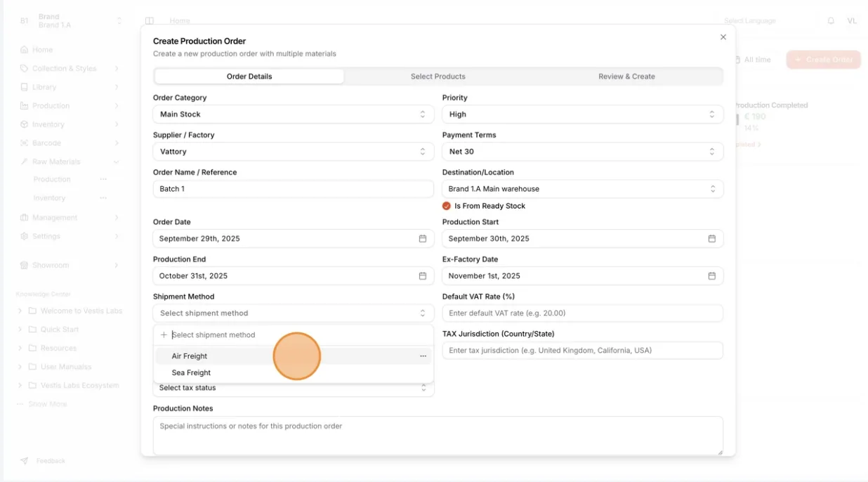Click ellipsis next to Raw Materials Production
Viewport: 868px width, 482px height.
click(x=103, y=180)
